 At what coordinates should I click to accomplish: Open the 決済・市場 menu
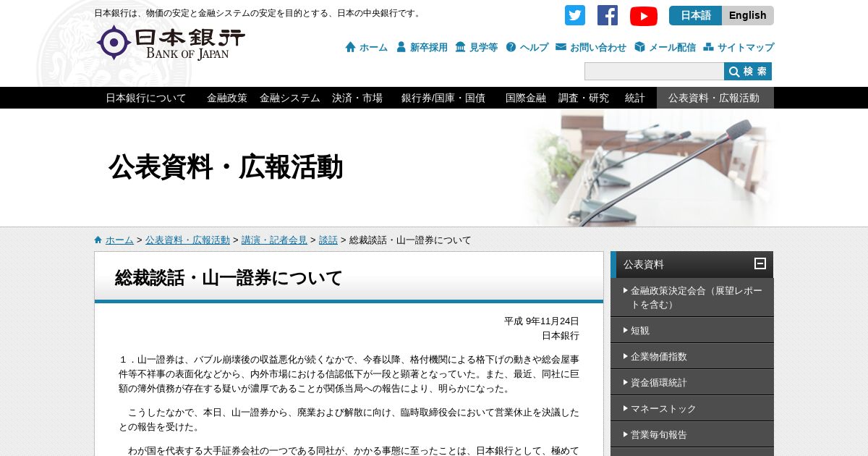357,98
